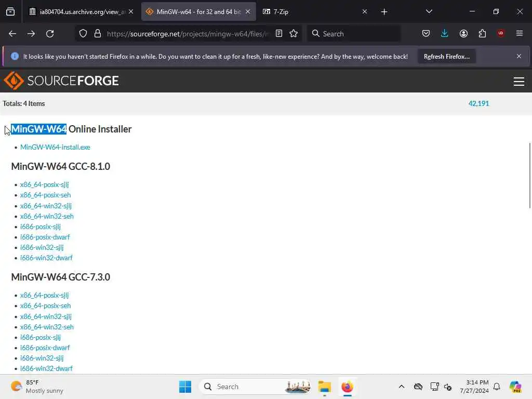The width and height of the screenshot is (532, 399).
Task: Click the Totals: 4 Items text
Action: point(24,103)
